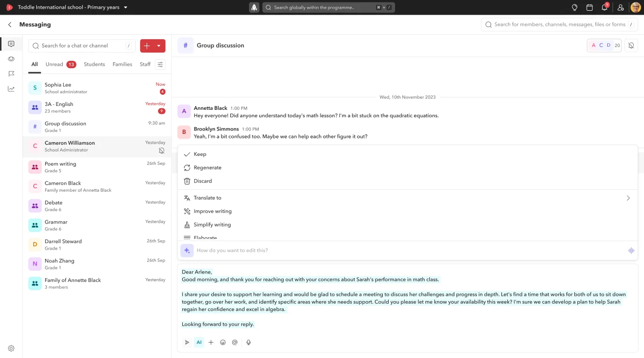Insert a mention with @ icon
This screenshot has height=358, width=644.
pyautogui.click(x=235, y=342)
